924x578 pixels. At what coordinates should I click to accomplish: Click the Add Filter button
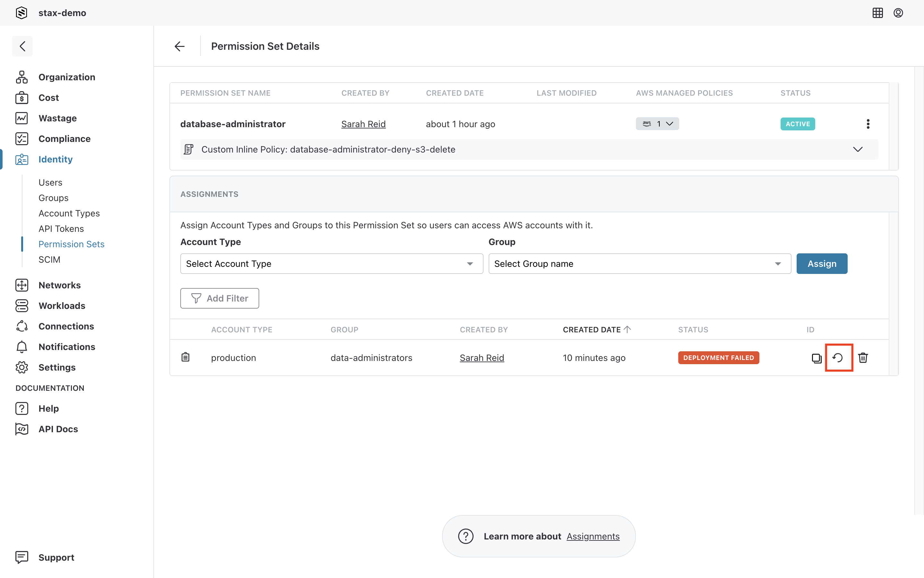point(219,298)
